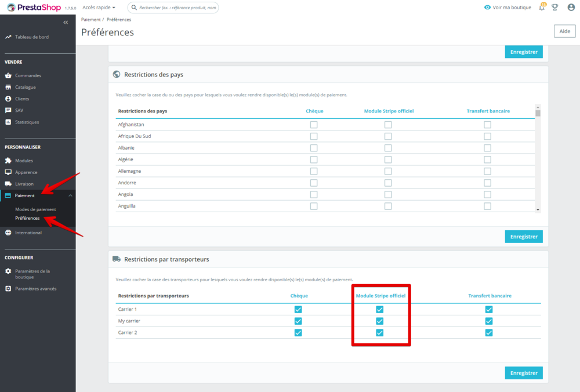Viewport: 580px width, 392px height.
Task: Check Chèque for Afghanistan
Action: click(x=314, y=125)
